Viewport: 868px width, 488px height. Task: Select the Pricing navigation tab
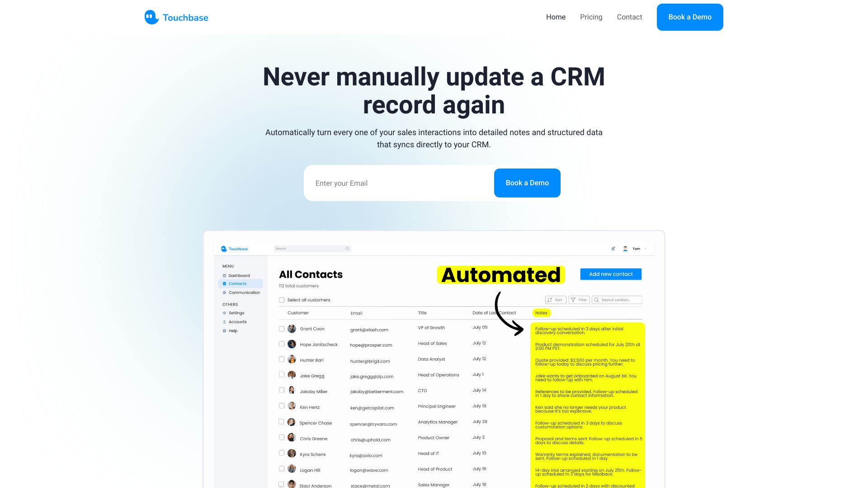(591, 17)
